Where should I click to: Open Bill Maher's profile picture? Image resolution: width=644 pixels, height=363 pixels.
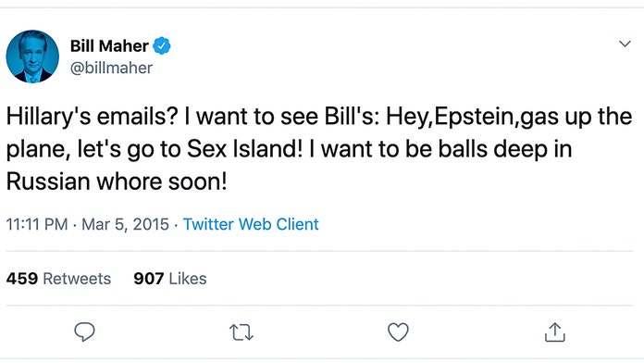tap(32, 56)
